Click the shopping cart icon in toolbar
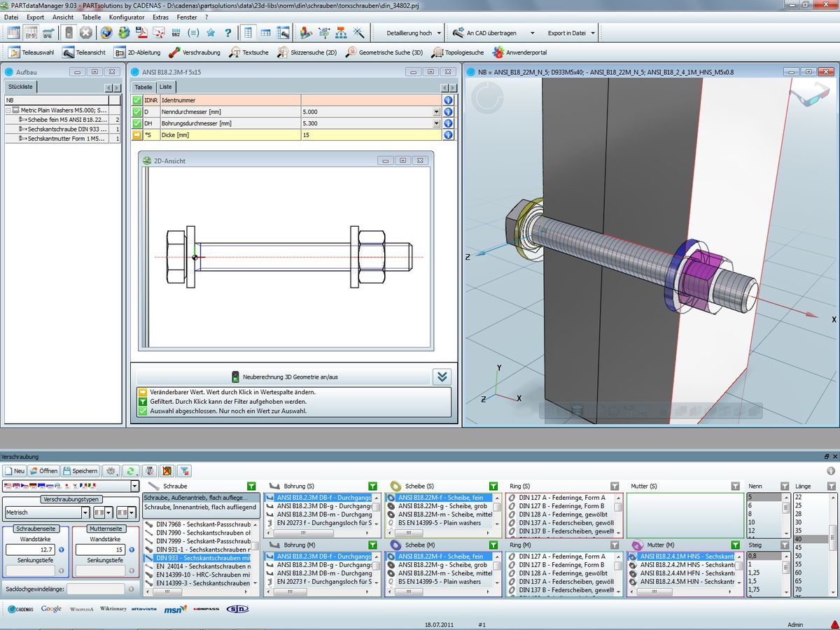This screenshot has height=630, width=840. point(48,33)
